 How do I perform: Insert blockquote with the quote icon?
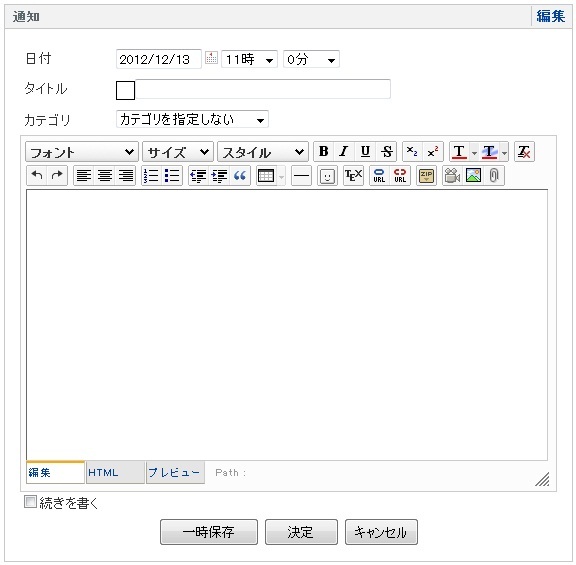click(240, 176)
